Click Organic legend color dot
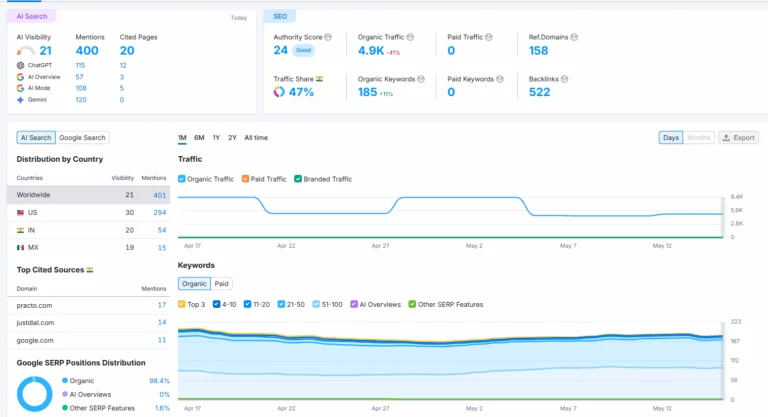Image resolution: width=768 pixels, height=417 pixels. pos(65,380)
